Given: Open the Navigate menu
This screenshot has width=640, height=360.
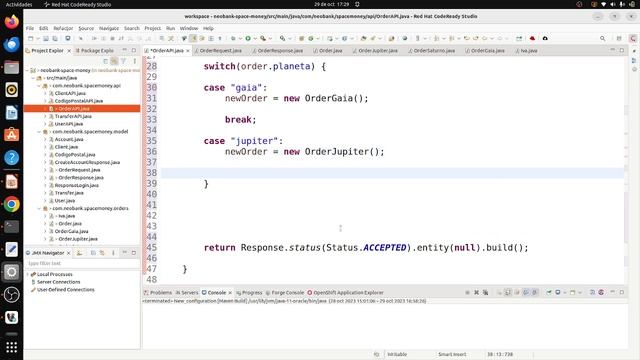Looking at the screenshot, I should [109, 28].
